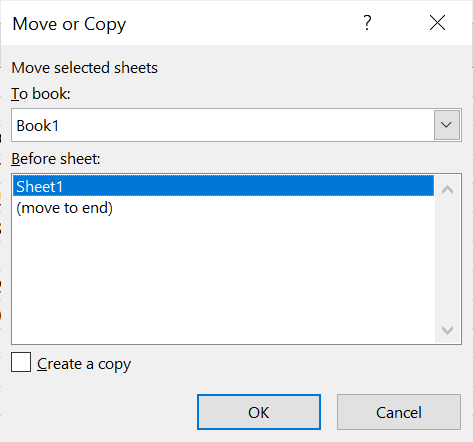Click the To book label
Screen dimensions: 473x442
(x=41, y=94)
